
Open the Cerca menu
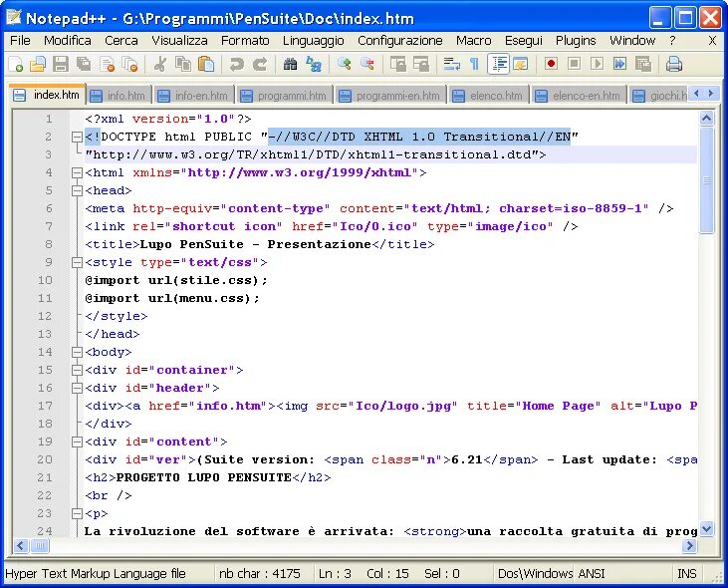[121, 41]
